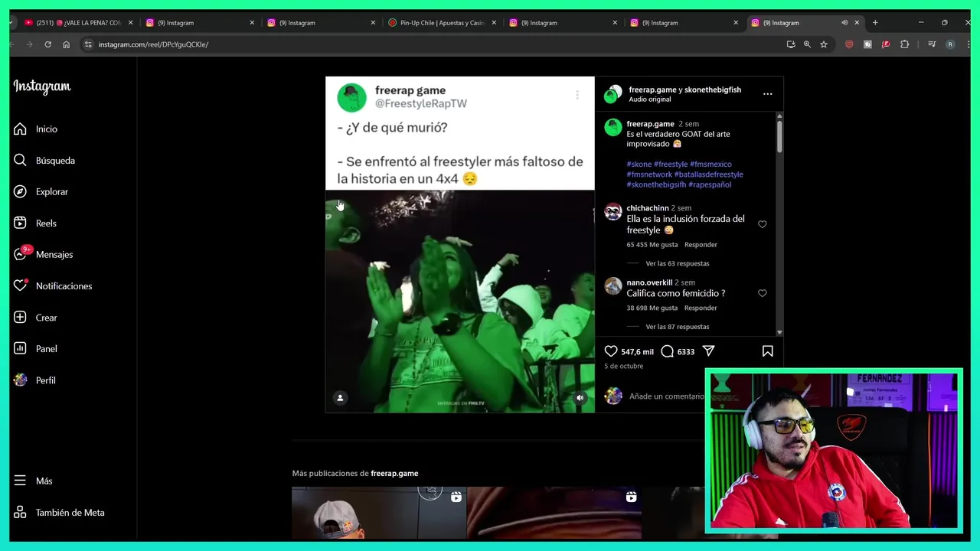Close the Pin-Up Chile tab

pos(494,23)
